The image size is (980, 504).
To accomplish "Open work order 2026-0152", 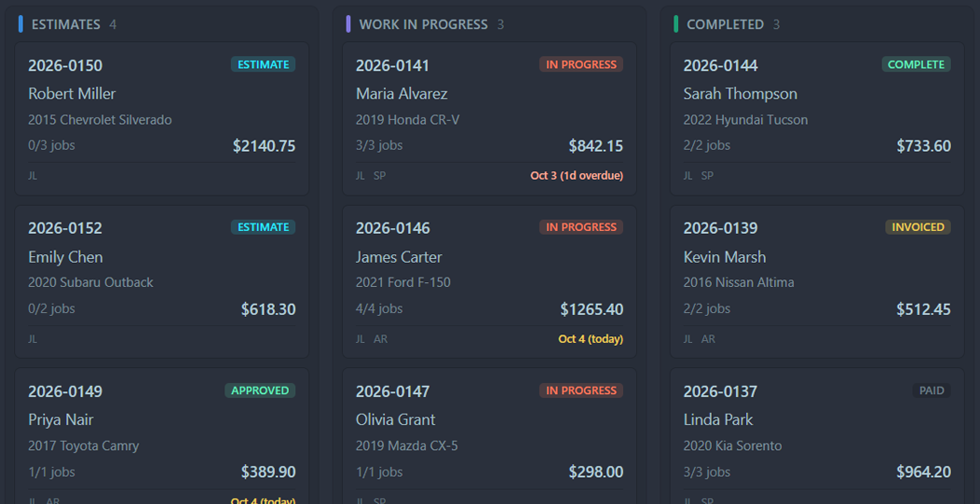I will 65,227.
